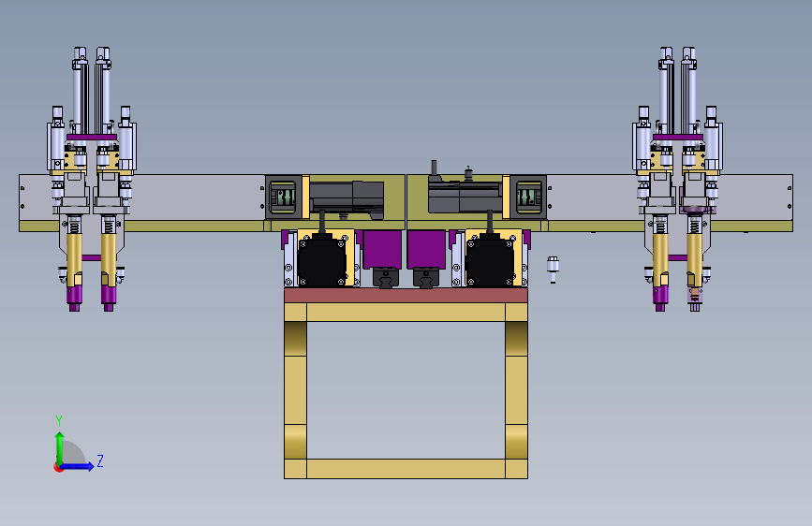Select the top crossbeam of the yellow frame
Image resolution: width=812 pixels, height=526 pixels.
coord(406,313)
